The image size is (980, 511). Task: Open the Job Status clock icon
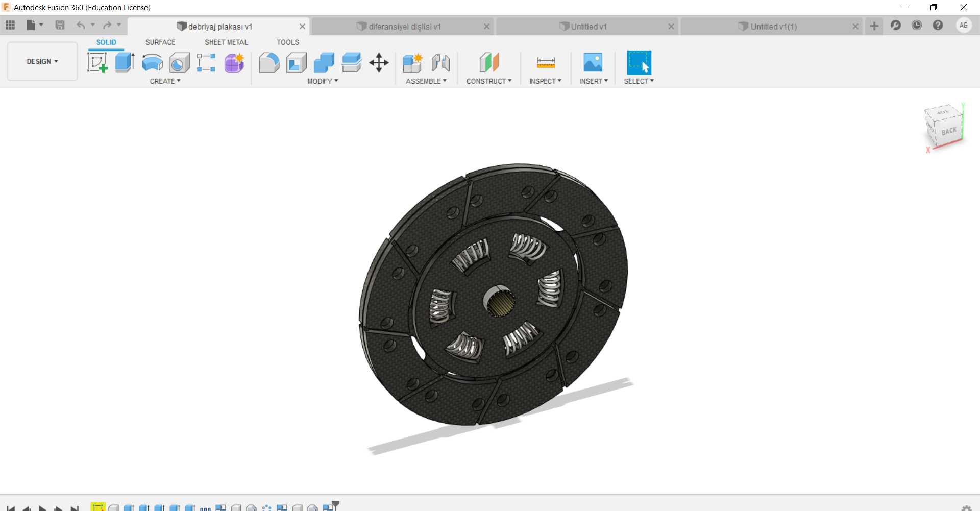(917, 25)
